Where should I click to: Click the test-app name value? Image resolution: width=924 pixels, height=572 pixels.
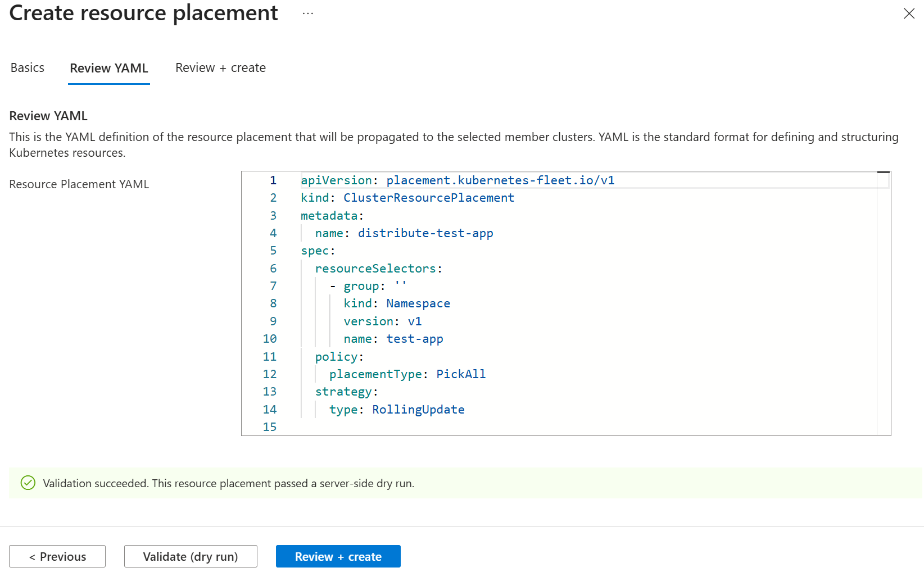click(x=415, y=339)
